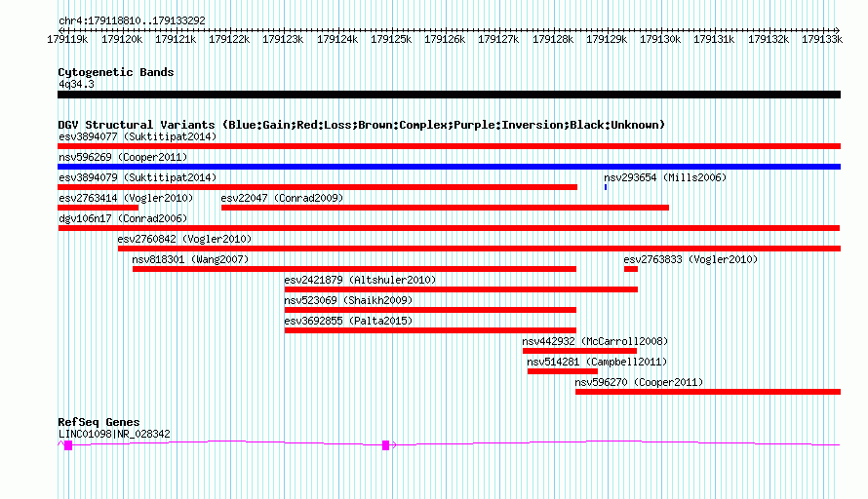
Task: Select the red esv3894077 loss bar
Action: pos(449,146)
